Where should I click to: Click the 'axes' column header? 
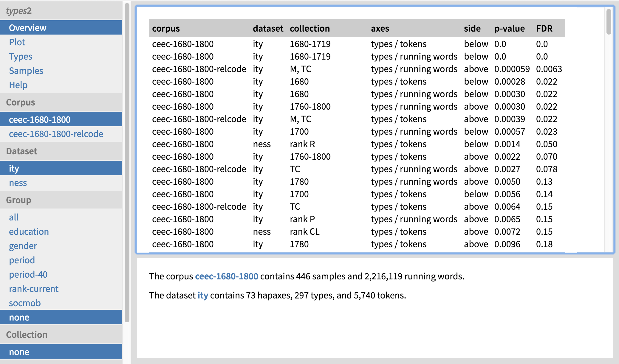click(x=380, y=28)
